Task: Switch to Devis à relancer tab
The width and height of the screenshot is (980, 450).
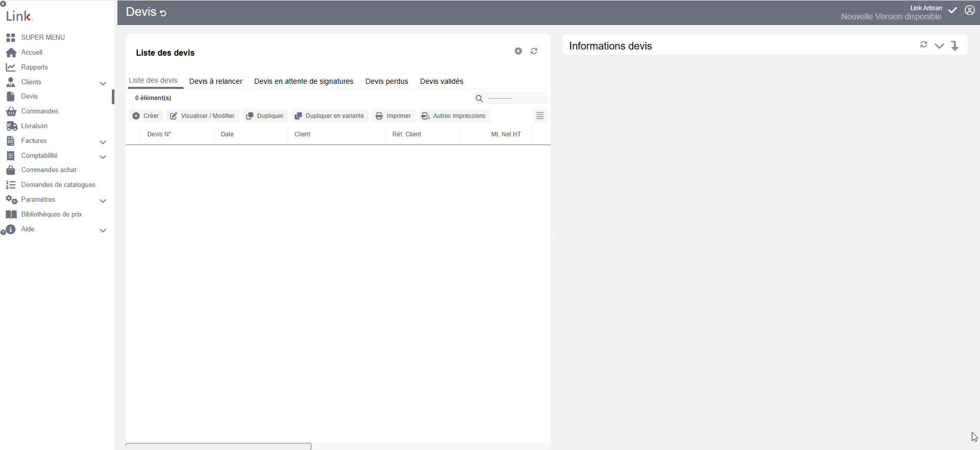Action: coord(216,81)
